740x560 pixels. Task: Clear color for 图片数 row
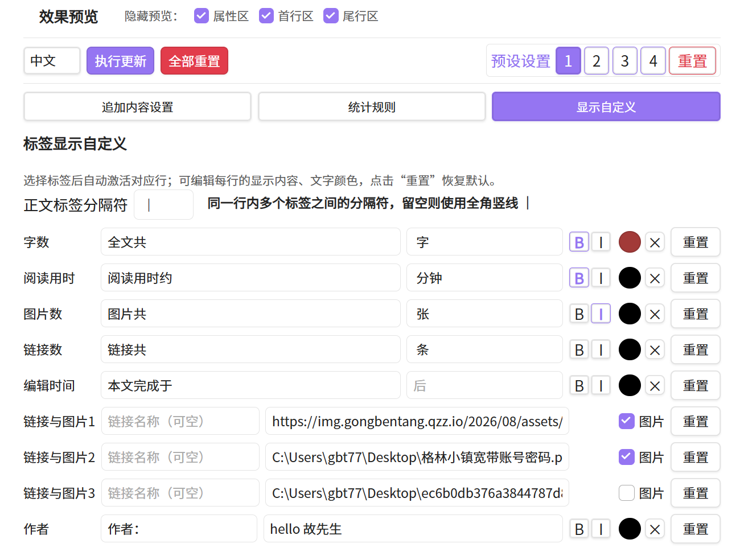click(x=655, y=314)
